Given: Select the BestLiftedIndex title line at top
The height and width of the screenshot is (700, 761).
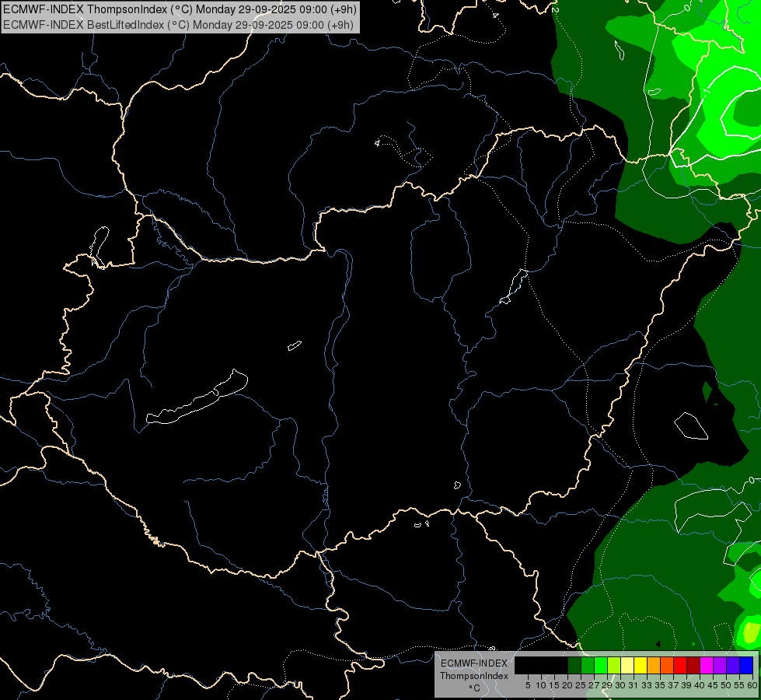Looking at the screenshot, I should (x=178, y=25).
